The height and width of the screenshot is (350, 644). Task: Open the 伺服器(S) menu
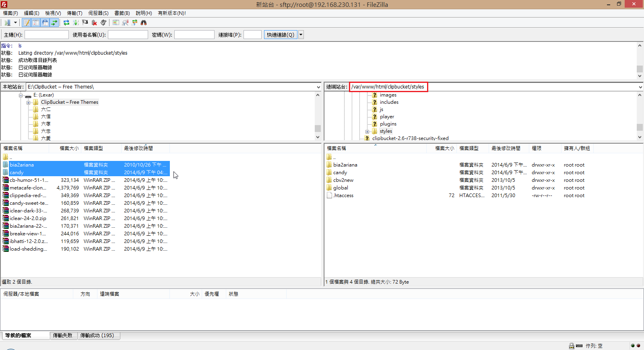[x=98, y=13]
